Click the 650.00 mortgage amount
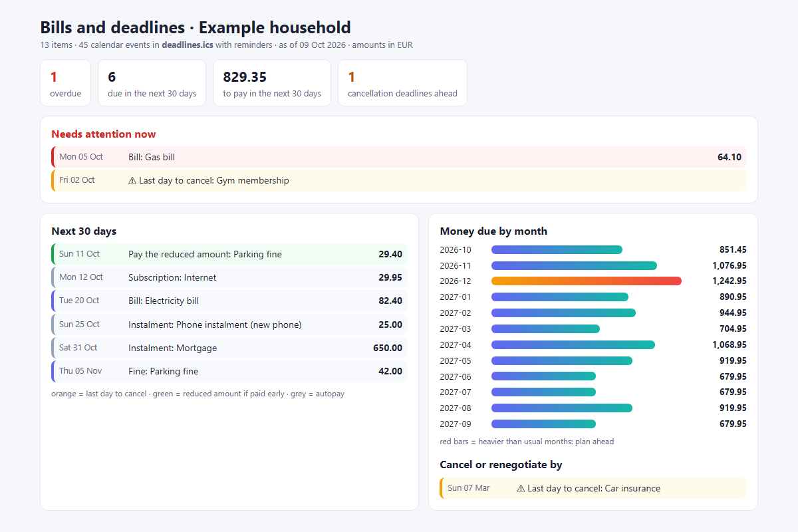Image resolution: width=798 pixels, height=532 pixels. [x=388, y=348]
